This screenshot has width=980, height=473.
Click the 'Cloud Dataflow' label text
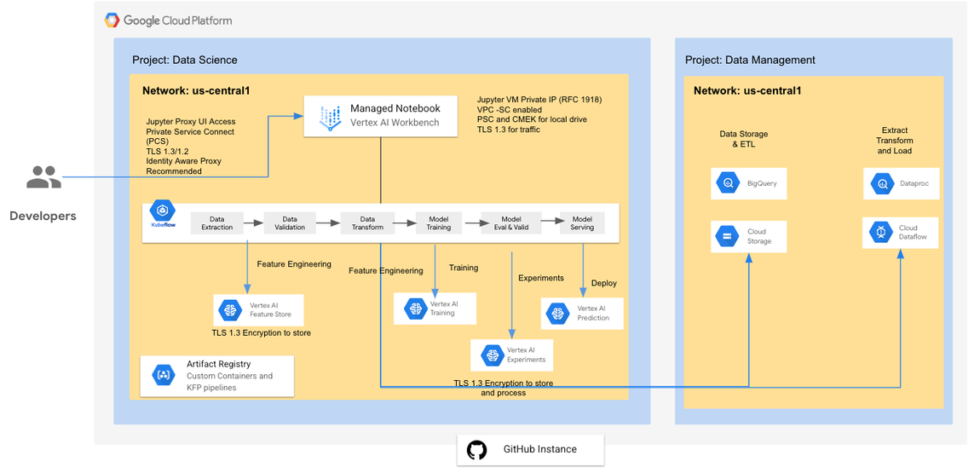pyautogui.click(x=913, y=233)
